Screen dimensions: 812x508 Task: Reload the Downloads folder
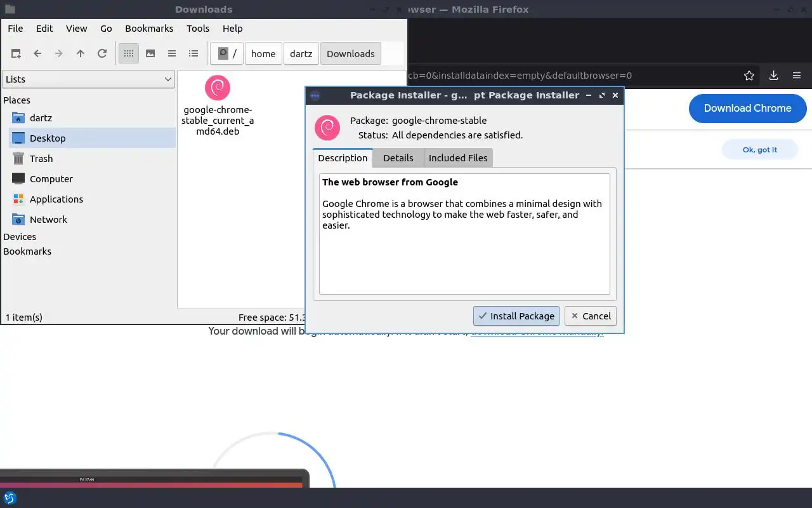point(102,54)
